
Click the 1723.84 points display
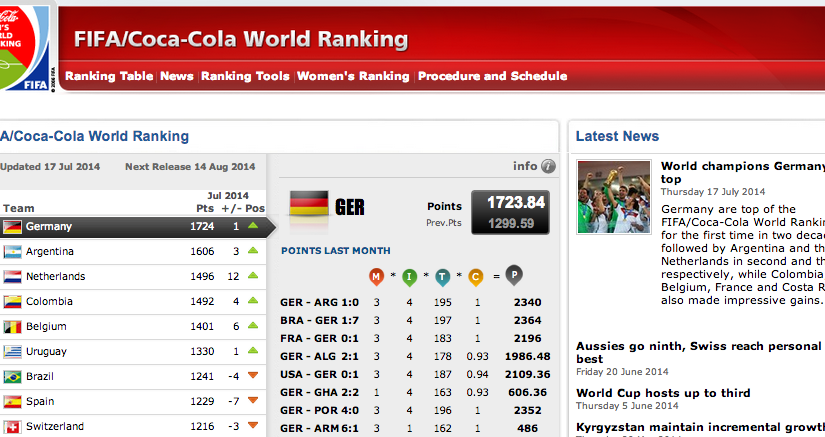[516, 202]
